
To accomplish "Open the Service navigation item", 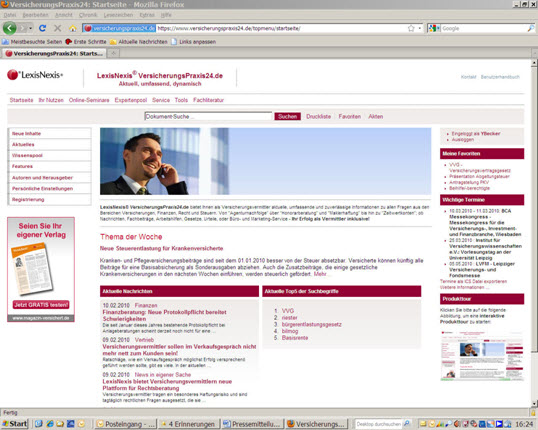I will 161,100.
